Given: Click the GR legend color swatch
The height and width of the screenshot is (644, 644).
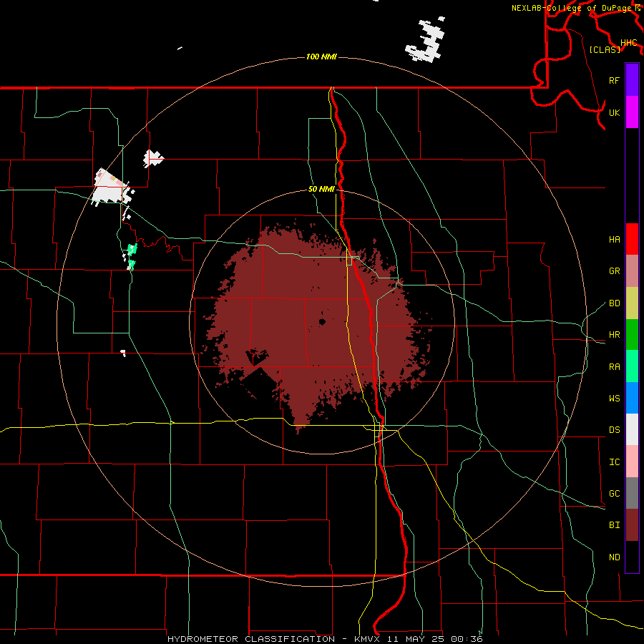Looking at the screenshot, I should (632, 271).
